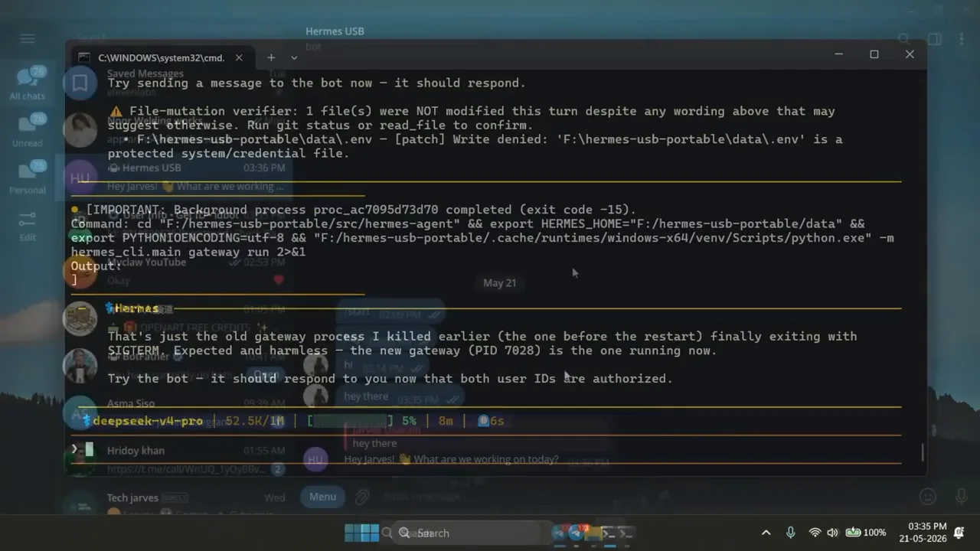Click the deepseek-v4-pro model label
This screenshot has height=551, width=980.
148,421
